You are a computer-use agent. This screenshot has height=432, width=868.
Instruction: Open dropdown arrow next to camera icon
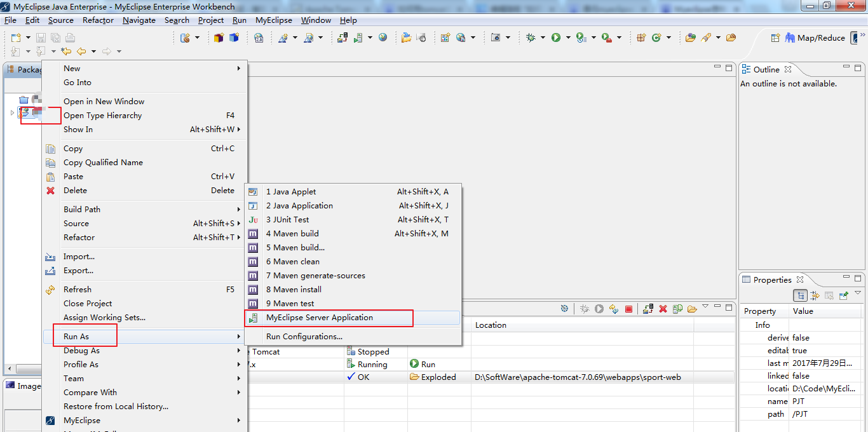(508, 38)
